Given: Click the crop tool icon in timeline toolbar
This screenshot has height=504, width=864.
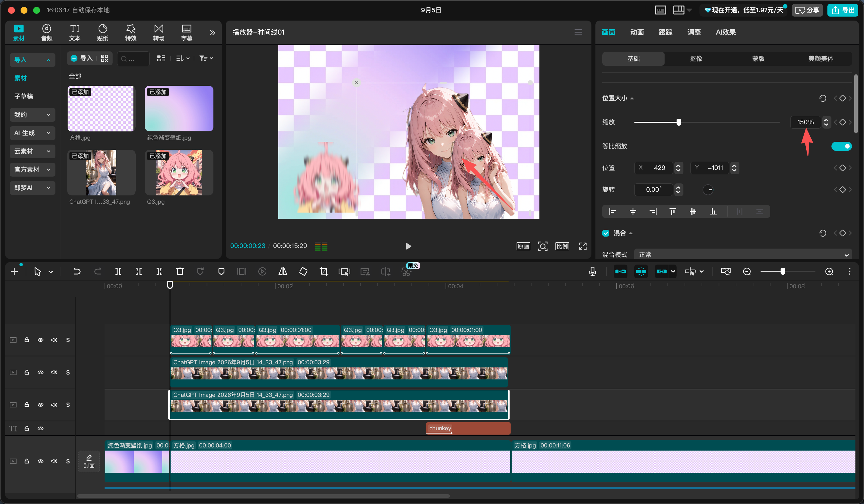Looking at the screenshot, I should pyautogui.click(x=324, y=271).
